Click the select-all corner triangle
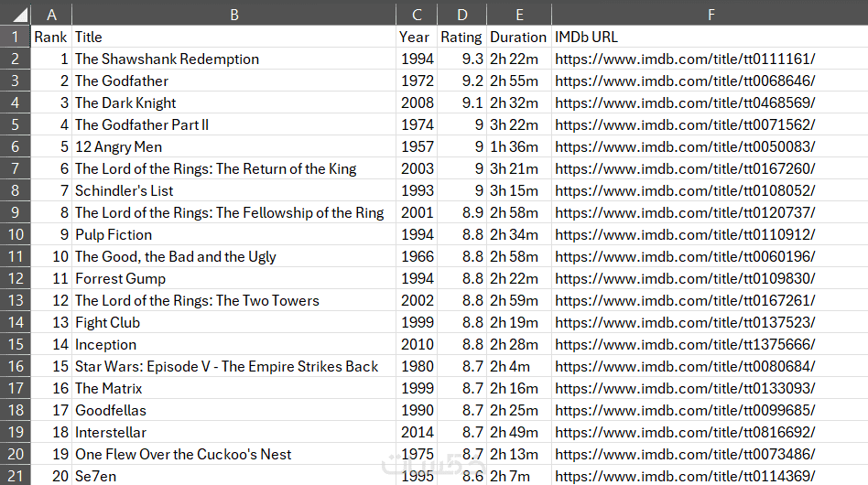This screenshot has width=868, height=485. [x=15, y=14]
